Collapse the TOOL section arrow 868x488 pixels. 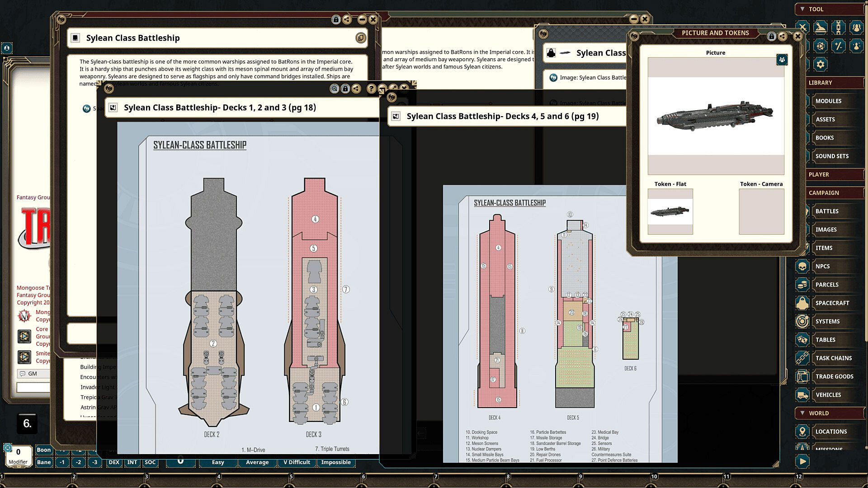click(x=802, y=9)
